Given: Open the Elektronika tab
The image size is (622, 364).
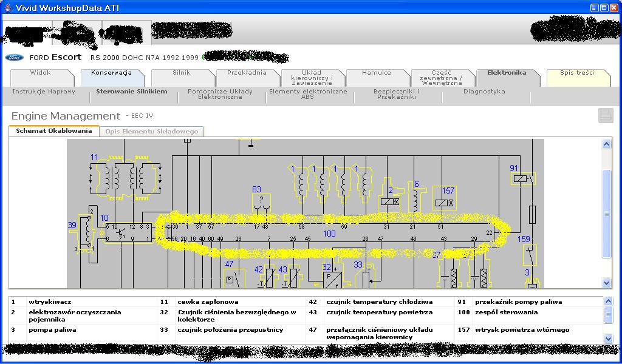Looking at the screenshot, I should point(506,73).
